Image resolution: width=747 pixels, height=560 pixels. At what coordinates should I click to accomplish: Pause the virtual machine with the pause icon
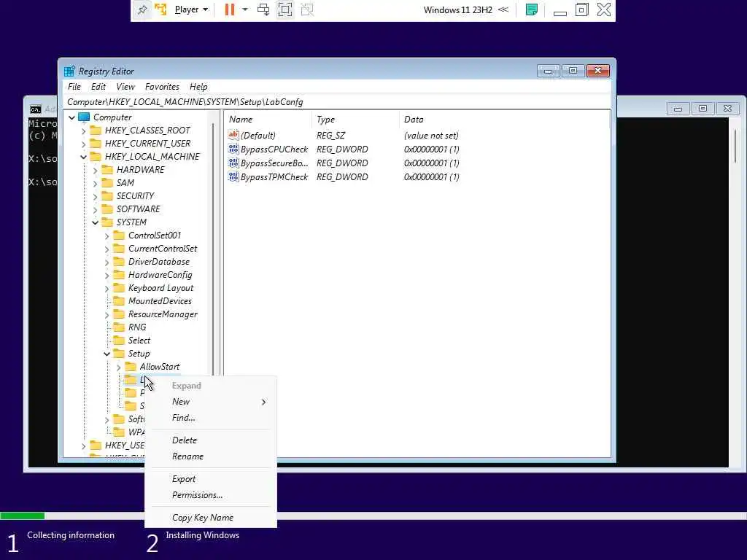[x=230, y=9]
